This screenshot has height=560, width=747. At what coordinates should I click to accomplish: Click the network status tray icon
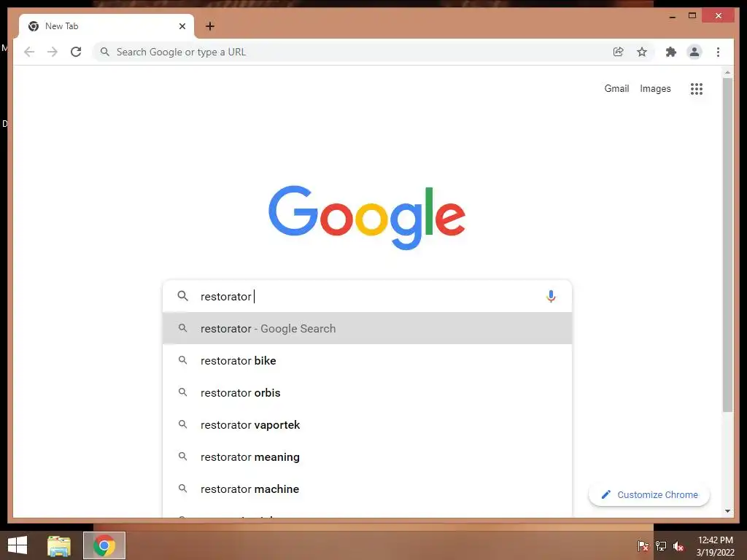coord(661,546)
